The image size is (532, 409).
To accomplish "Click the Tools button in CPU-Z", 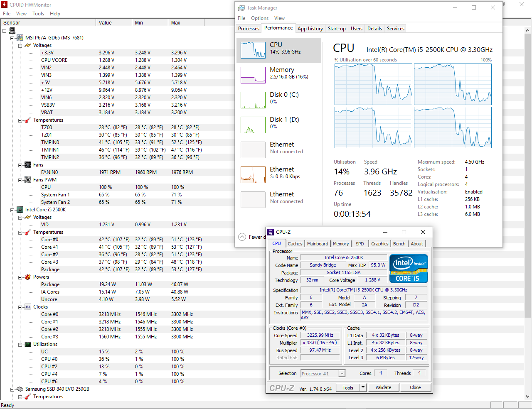I will click(348, 387).
